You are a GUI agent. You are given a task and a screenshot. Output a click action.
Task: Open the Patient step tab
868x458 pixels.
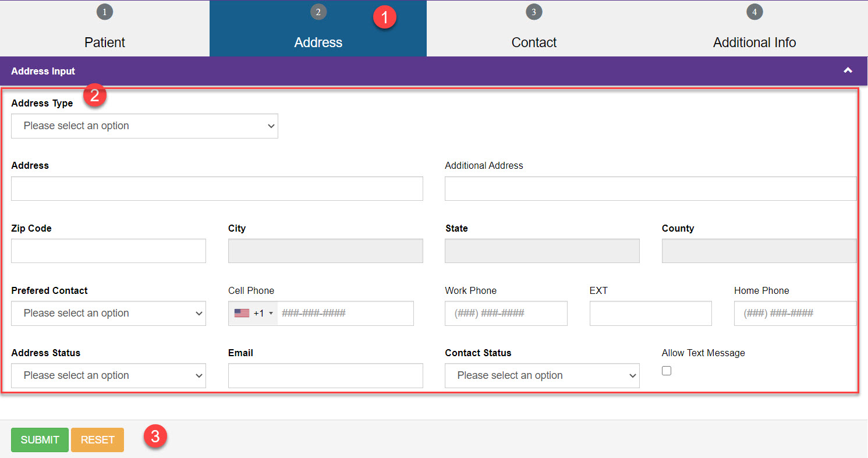[105, 29]
